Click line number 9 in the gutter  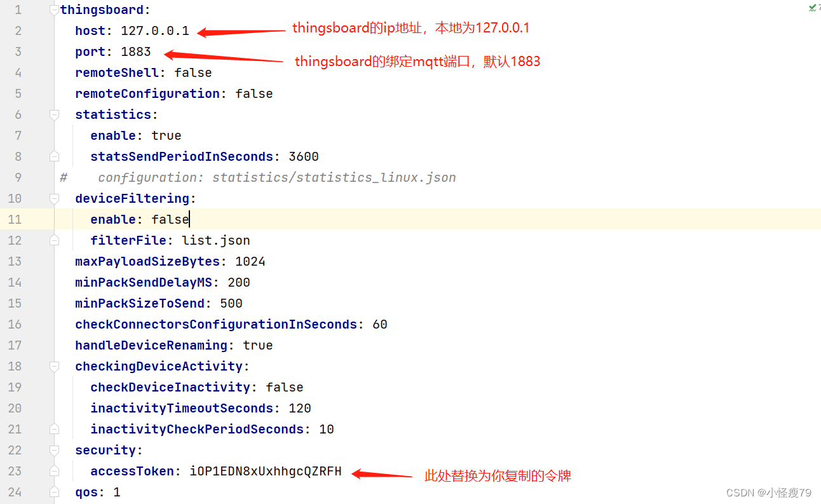pos(18,178)
